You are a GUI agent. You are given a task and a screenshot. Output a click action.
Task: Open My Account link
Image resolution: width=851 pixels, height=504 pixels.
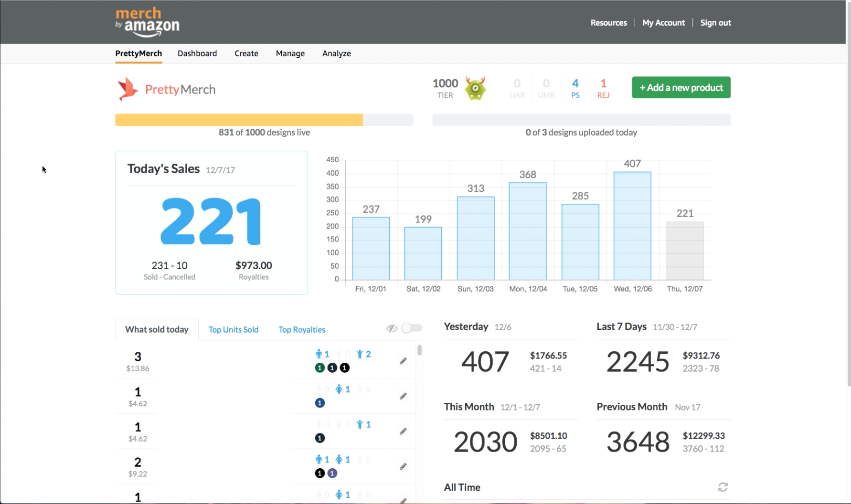pos(663,22)
